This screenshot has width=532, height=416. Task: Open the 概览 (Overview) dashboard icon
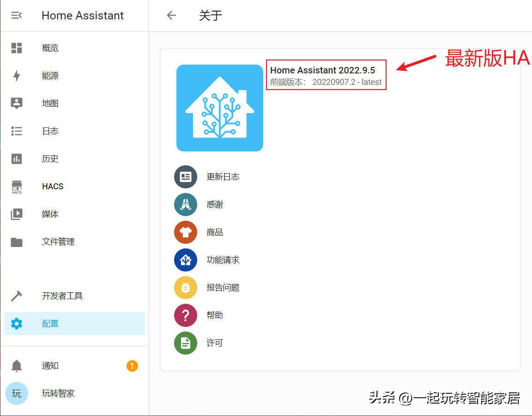(x=16, y=48)
